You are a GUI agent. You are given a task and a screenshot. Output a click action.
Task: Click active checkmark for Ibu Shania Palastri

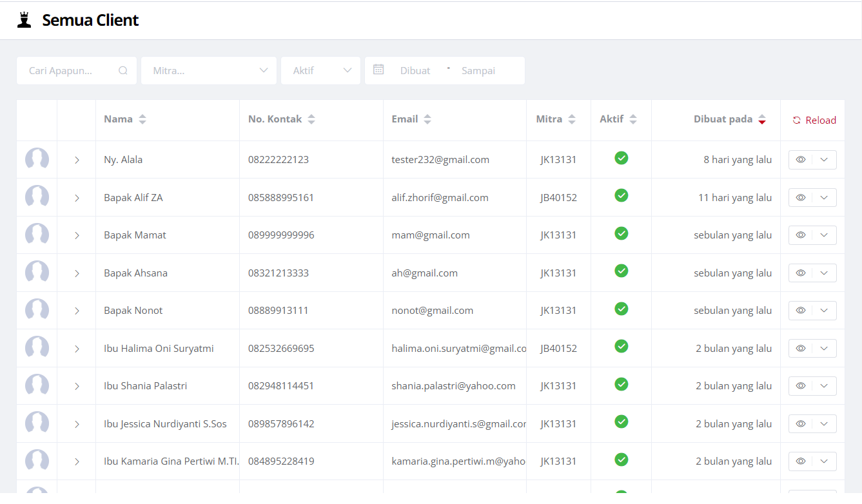[x=622, y=384]
